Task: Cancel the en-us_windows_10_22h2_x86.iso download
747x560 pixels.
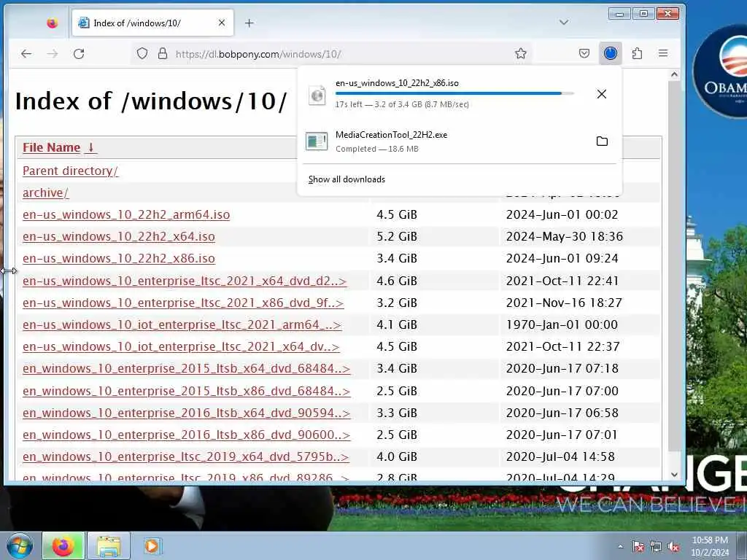Action: (x=602, y=94)
